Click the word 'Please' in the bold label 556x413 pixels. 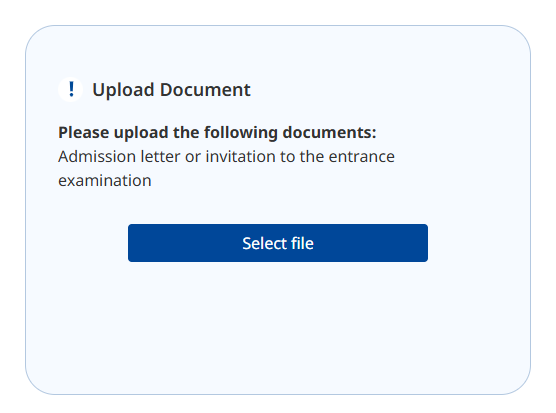pyautogui.click(x=84, y=133)
